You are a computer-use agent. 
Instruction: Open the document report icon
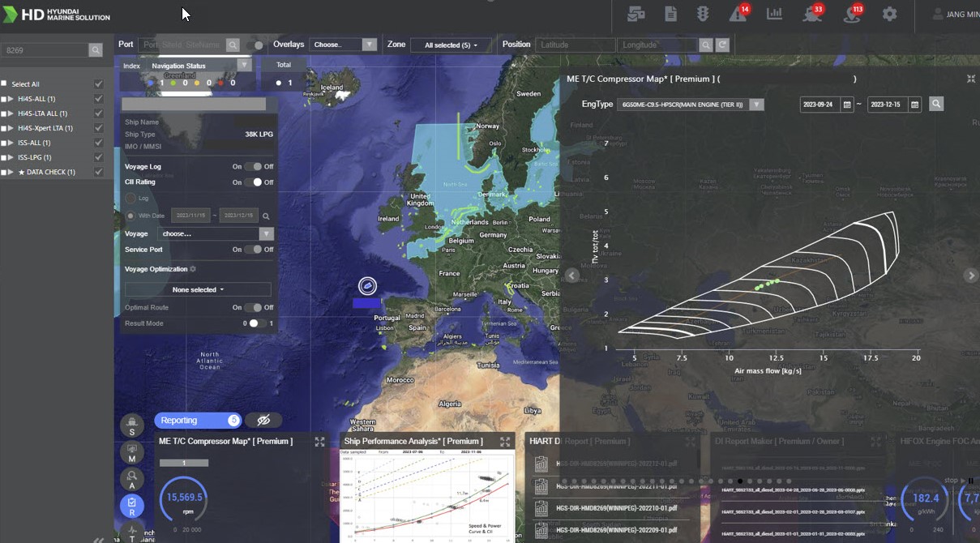coord(670,14)
